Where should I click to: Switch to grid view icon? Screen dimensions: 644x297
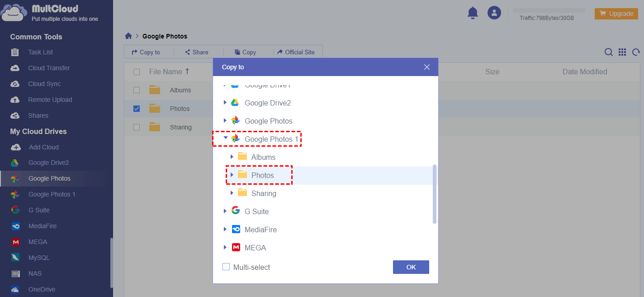point(622,53)
